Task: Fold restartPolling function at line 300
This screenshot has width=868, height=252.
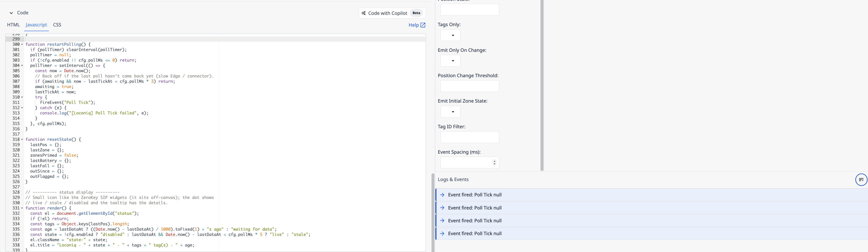Action: pyautogui.click(x=22, y=45)
